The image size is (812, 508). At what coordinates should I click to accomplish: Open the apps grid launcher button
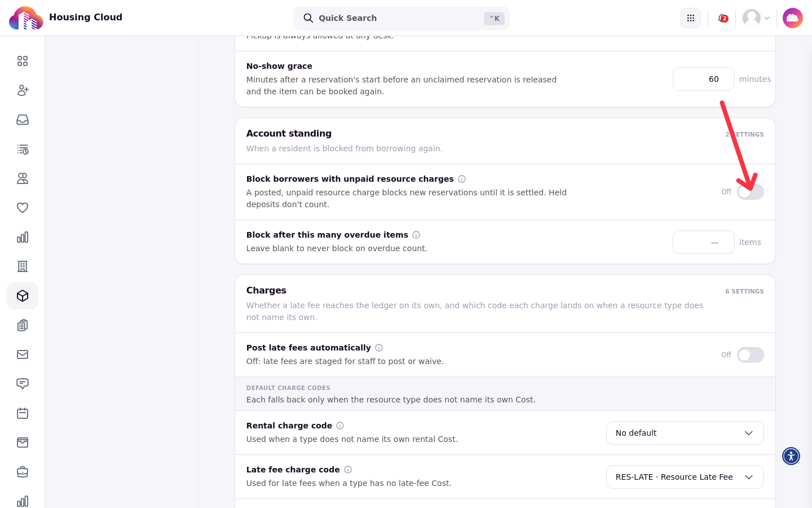691,18
